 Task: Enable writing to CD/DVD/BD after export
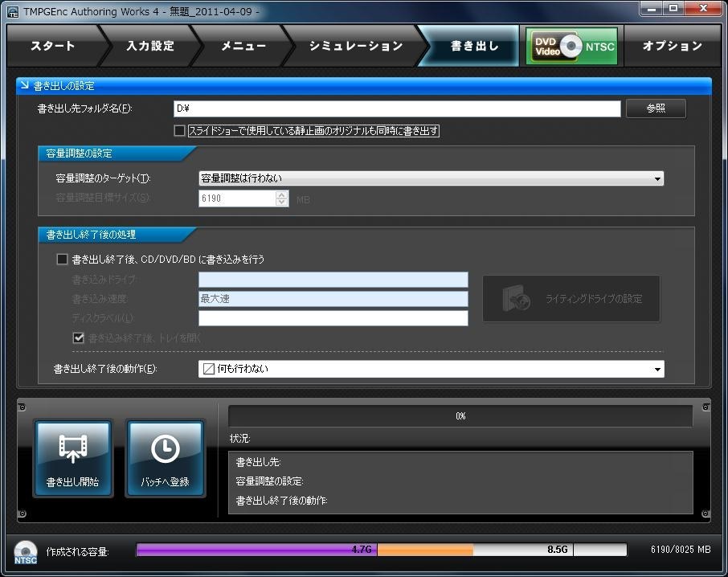62,259
